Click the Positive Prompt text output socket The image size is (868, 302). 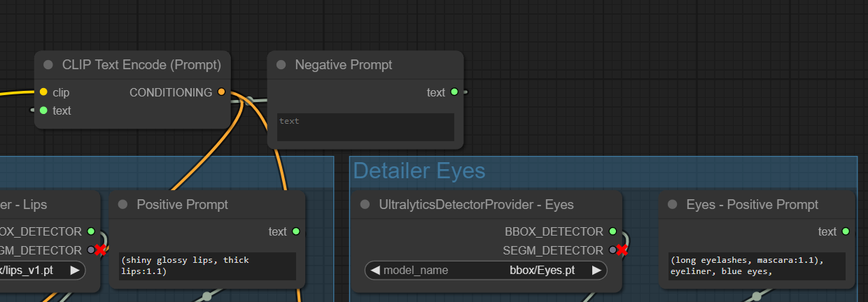point(296,231)
